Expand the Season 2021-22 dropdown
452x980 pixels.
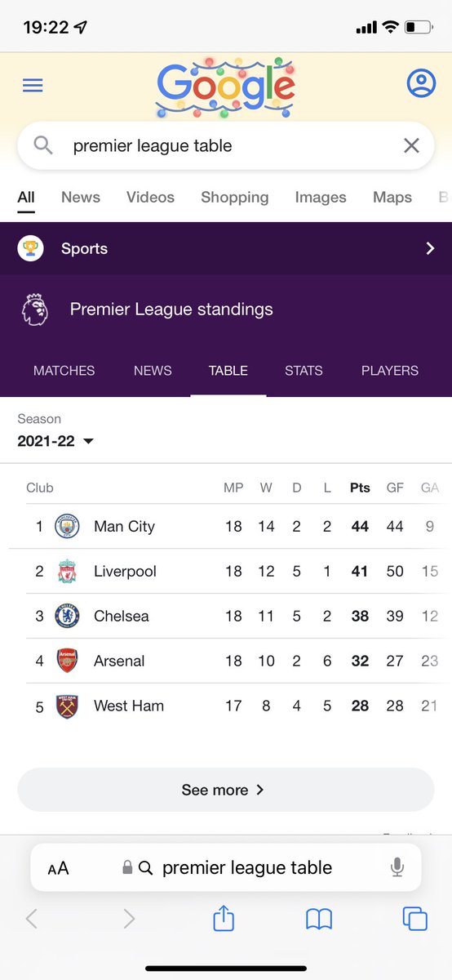55,441
